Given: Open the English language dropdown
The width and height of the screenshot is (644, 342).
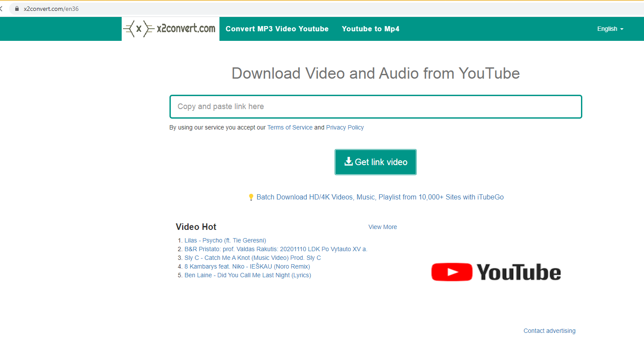Looking at the screenshot, I should 610,29.
